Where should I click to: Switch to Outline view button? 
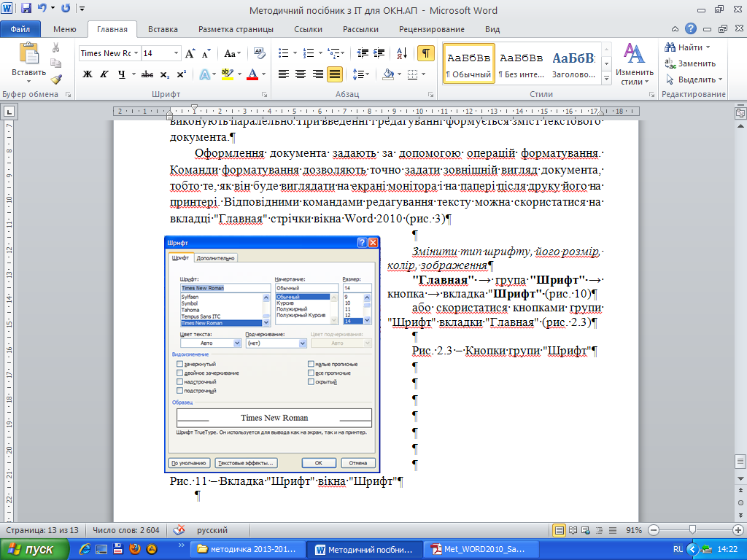tap(600, 530)
